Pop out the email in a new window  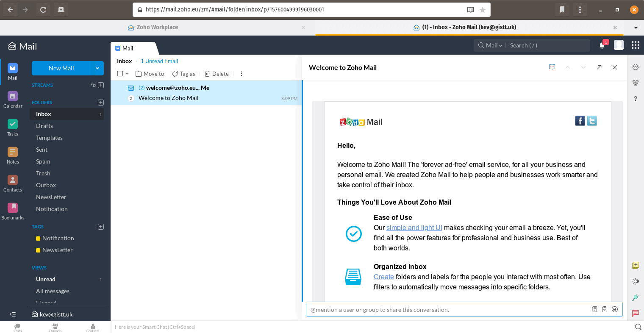(599, 67)
